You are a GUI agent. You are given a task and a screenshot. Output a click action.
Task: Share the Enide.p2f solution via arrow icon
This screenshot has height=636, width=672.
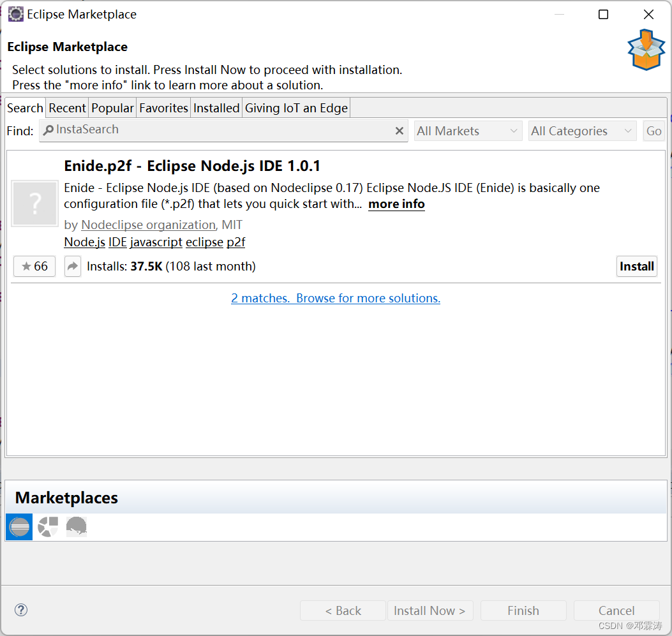click(72, 266)
